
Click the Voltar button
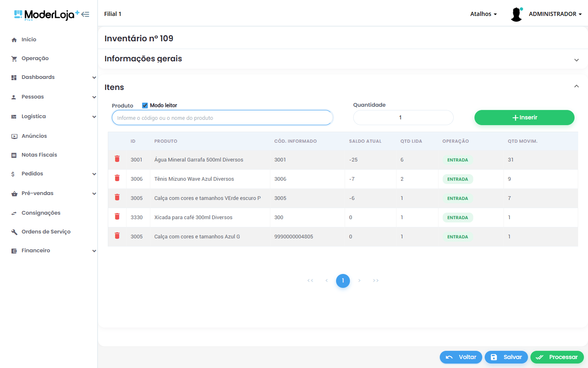tap(461, 357)
